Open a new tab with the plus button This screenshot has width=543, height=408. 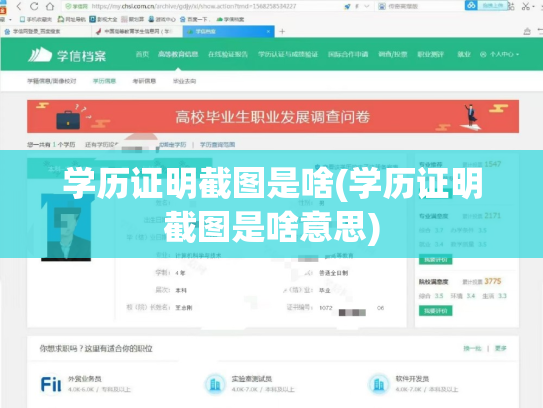point(282,32)
